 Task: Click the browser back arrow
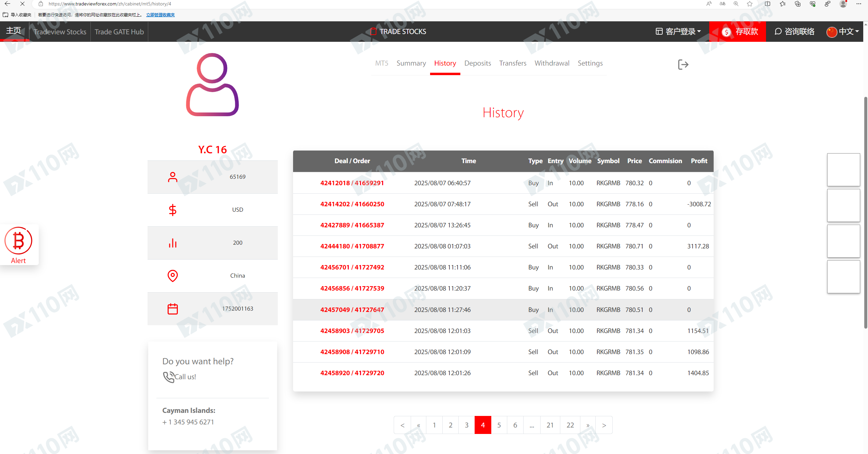(x=7, y=4)
